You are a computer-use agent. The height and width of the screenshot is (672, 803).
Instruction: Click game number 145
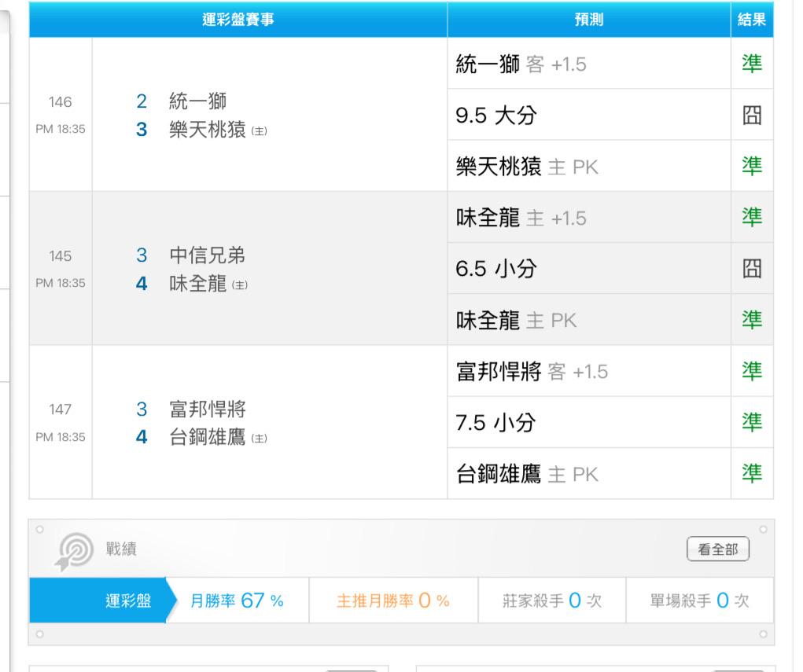point(60,256)
